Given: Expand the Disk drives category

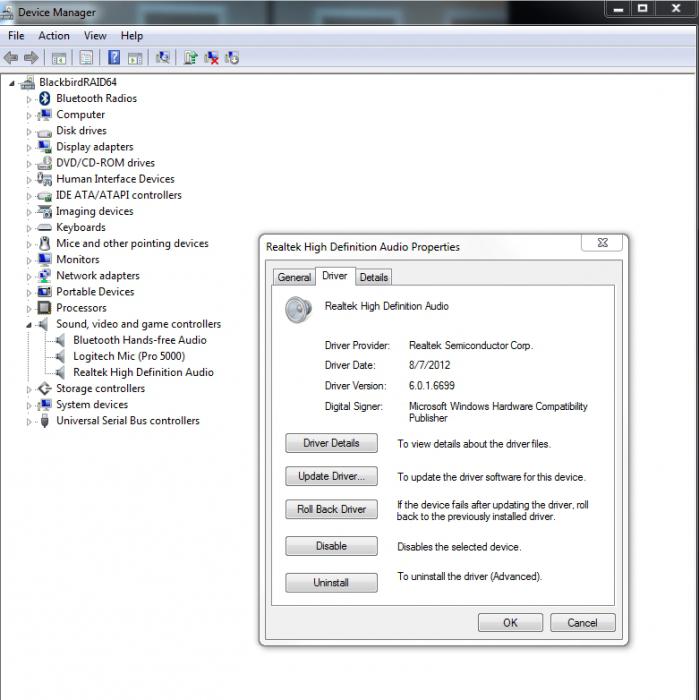Looking at the screenshot, I should pyautogui.click(x=29, y=131).
